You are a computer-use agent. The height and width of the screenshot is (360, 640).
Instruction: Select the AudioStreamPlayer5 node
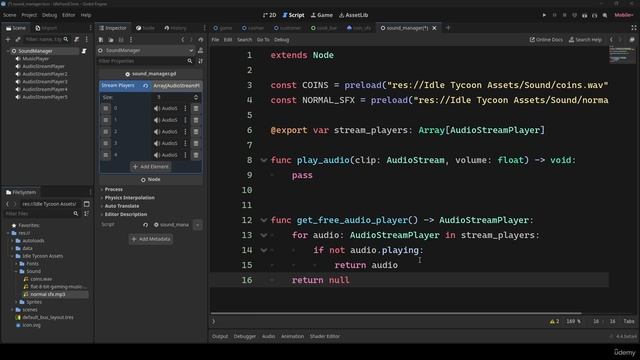coord(45,97)
